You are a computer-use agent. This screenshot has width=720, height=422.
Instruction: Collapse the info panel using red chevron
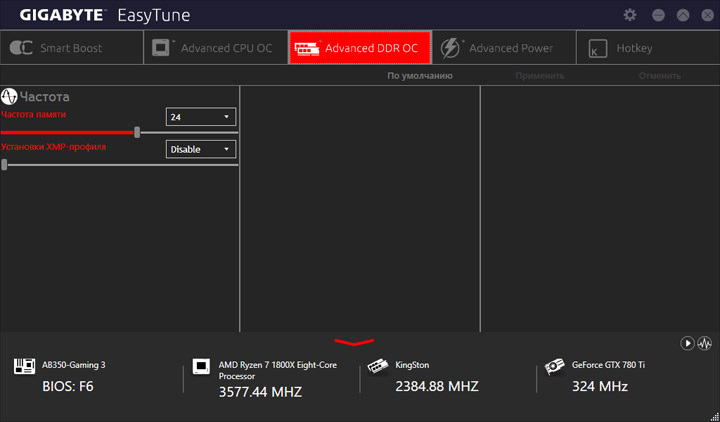tap(354, 343)
